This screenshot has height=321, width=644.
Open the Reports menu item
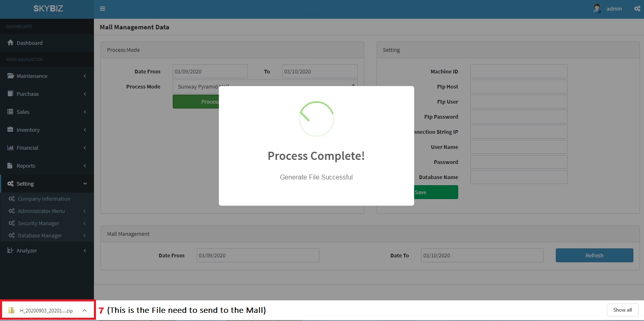click(26, 166)
